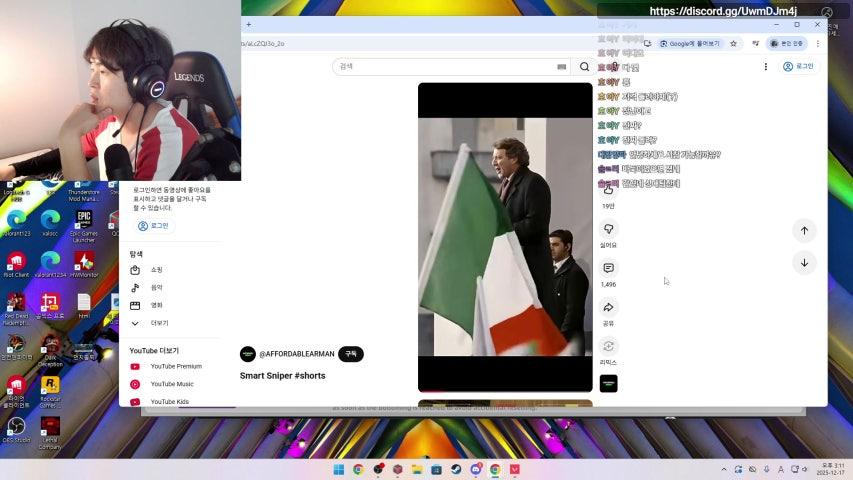Click the browser address bar URL
The image size is (853, 480).
[263, 44]
